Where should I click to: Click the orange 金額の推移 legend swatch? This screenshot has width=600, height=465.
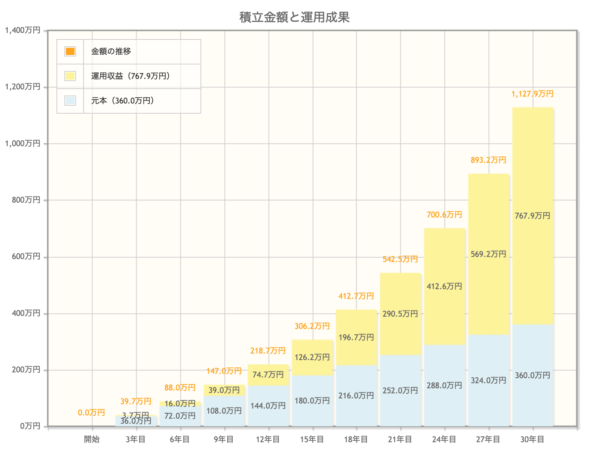click(x=71, y=51)
